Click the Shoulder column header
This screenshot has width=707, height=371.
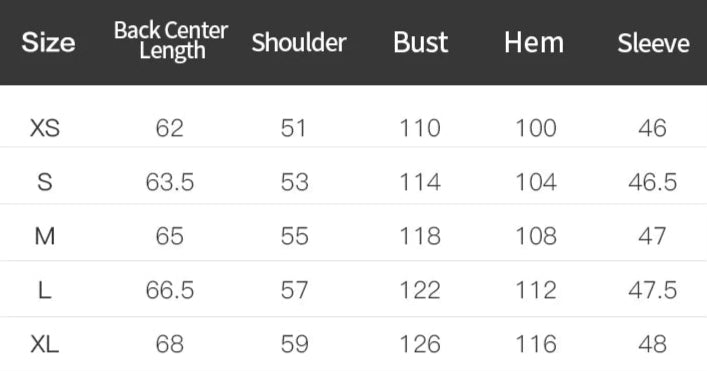(x=299, y=43)
